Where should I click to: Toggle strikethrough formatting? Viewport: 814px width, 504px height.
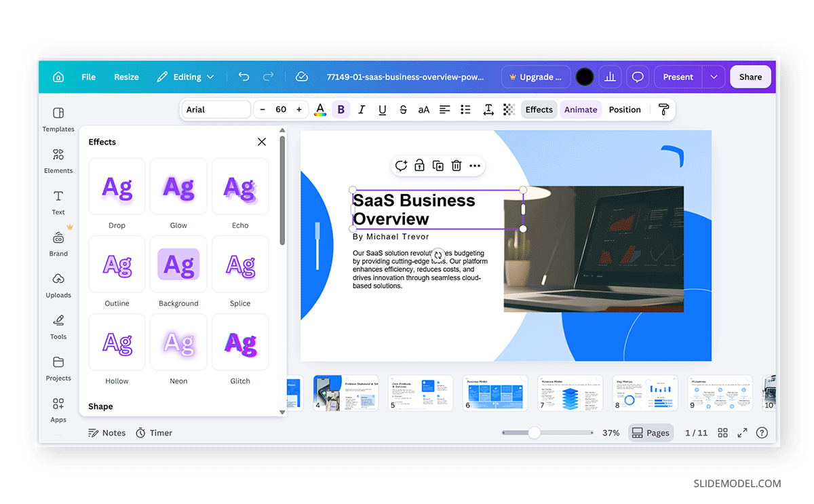pyautogui.click(x=404, y=110)
